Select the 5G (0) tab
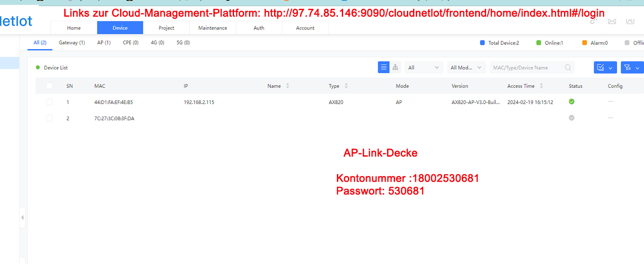This screenshot has height=264, width=644. (x=183, y=43)
